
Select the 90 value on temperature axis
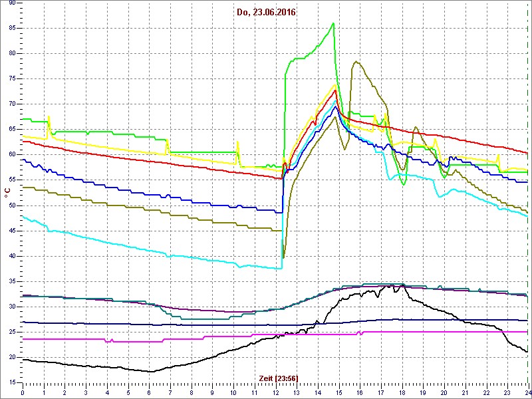pyautogui.click(x=12, y=3)
